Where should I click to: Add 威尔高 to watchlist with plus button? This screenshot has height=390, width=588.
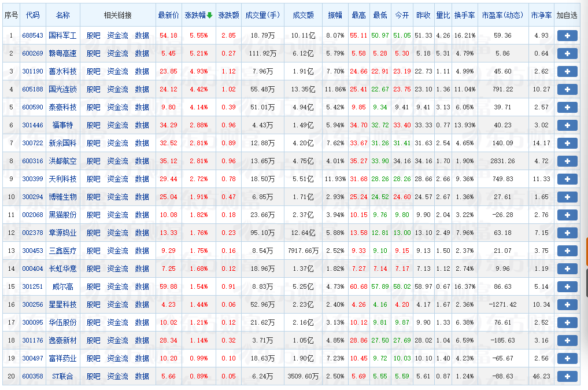pyautogui.click(x=567, y=287)
